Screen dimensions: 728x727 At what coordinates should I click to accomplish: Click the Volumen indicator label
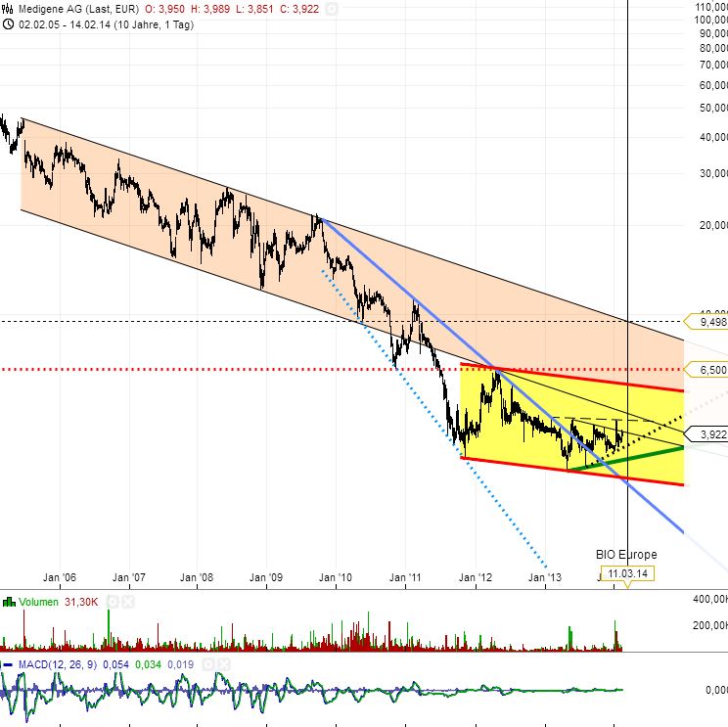coord(38,602)
